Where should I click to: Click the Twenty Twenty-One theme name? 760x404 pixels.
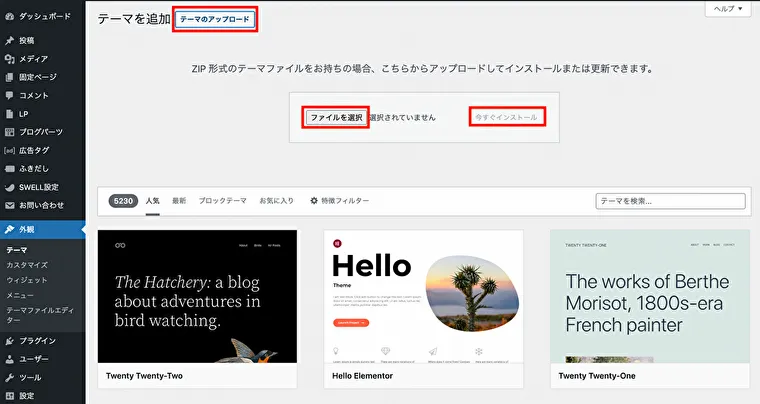tap(597, 376)
